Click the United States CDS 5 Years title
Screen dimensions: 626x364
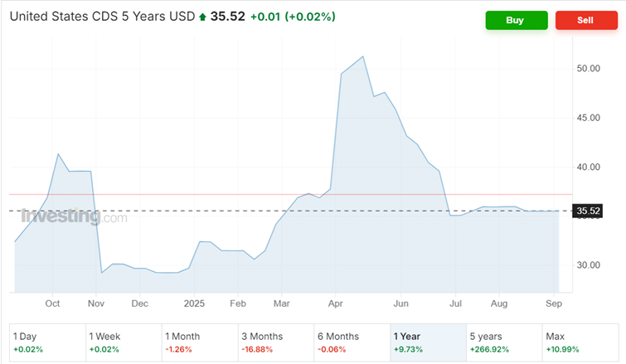click(x=102, y=17)
